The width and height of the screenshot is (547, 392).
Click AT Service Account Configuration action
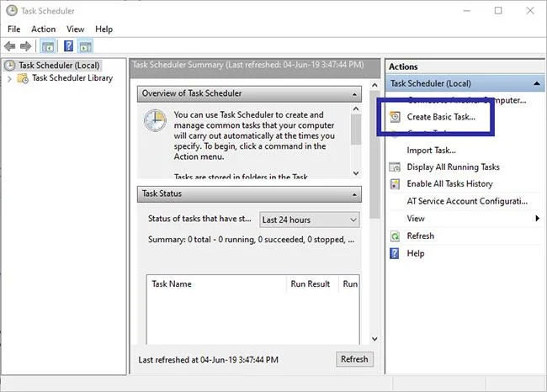(467, 201)
